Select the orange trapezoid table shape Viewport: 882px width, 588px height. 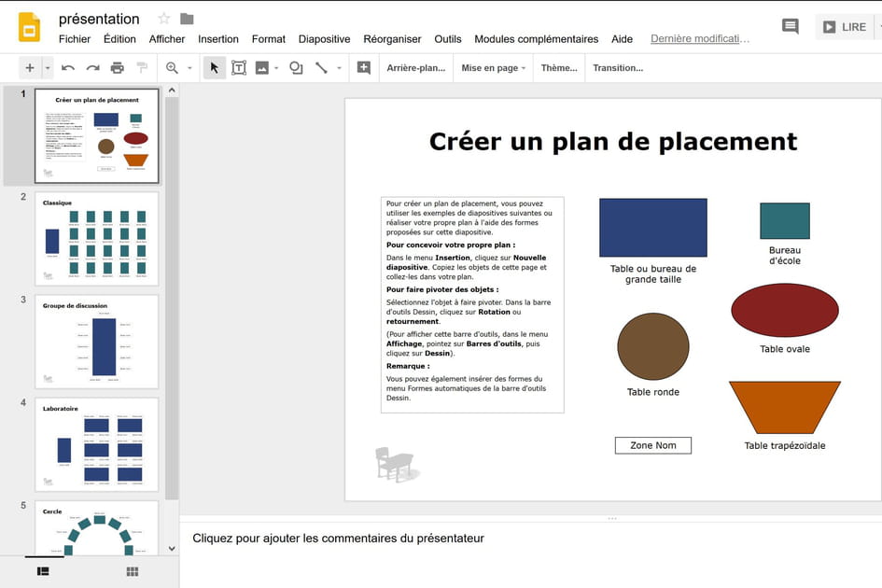tap(785, 407)
